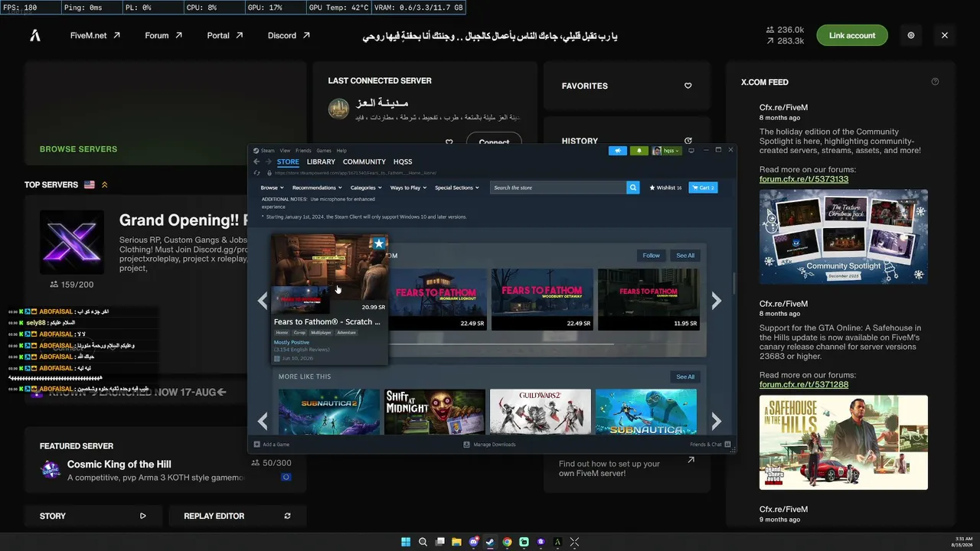The image size is (980, 551).
Task: Click the History clock icon in FiveM
Action: [688, 141]
